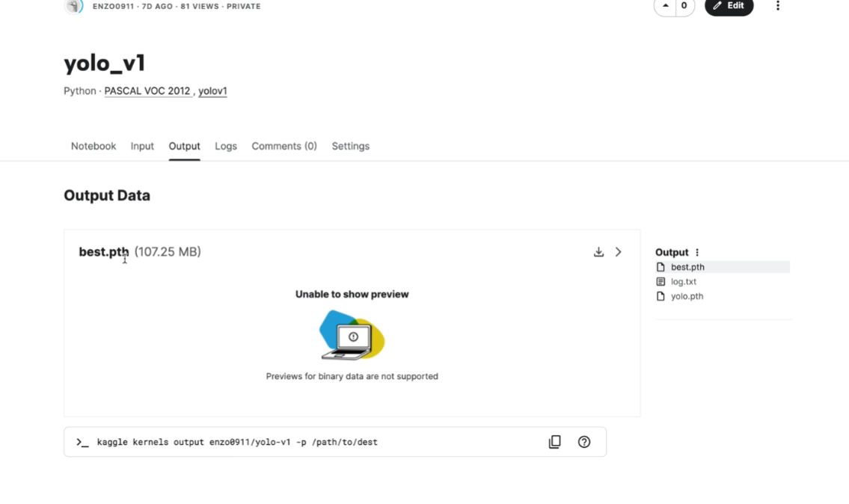The height and width of the screenshot is (504, 849).
Task: Click the Unable to show preview message
Action: click(352, 295)
